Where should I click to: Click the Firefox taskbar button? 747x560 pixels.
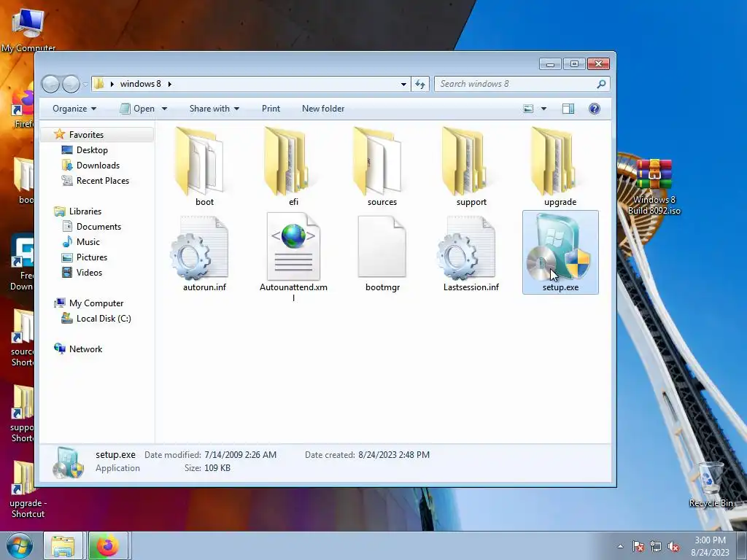pyautogui.click(x=108, y=545)
